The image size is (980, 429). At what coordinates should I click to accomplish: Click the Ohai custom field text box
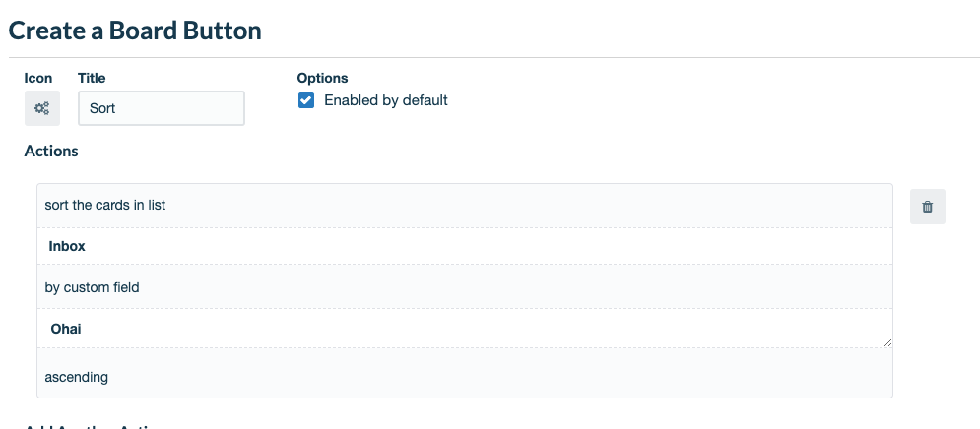pyautogui.click(x=464, y=329)
